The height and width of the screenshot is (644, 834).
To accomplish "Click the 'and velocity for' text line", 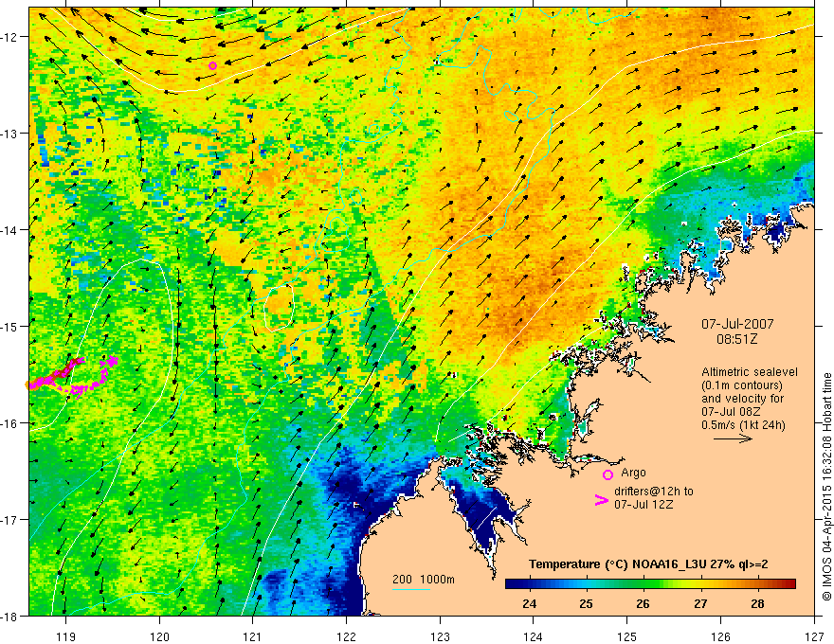I will click(742, 399).
